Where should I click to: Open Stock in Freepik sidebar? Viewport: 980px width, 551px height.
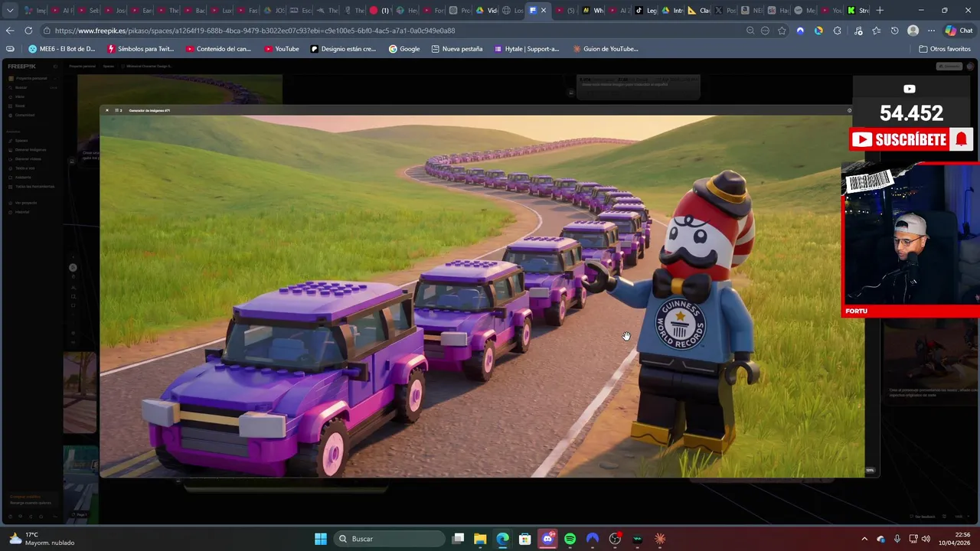pos(20,106)
